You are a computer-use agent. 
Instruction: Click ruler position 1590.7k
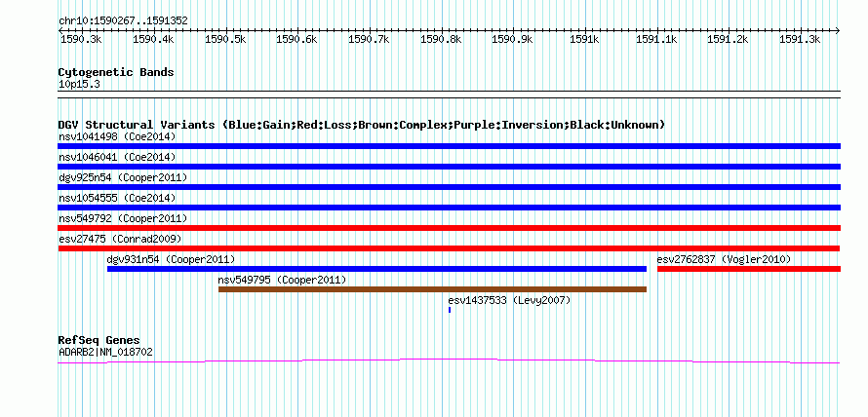369,39
